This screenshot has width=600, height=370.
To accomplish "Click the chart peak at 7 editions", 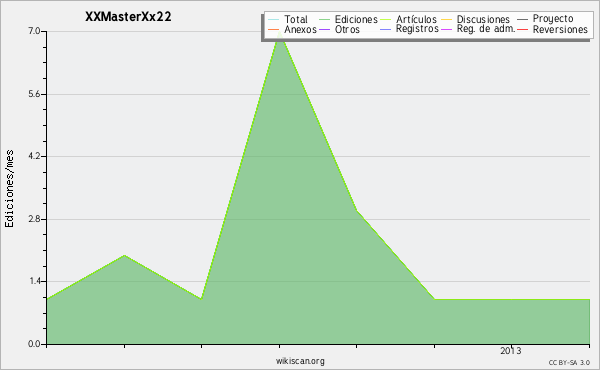I will click(x=280, y=32).
